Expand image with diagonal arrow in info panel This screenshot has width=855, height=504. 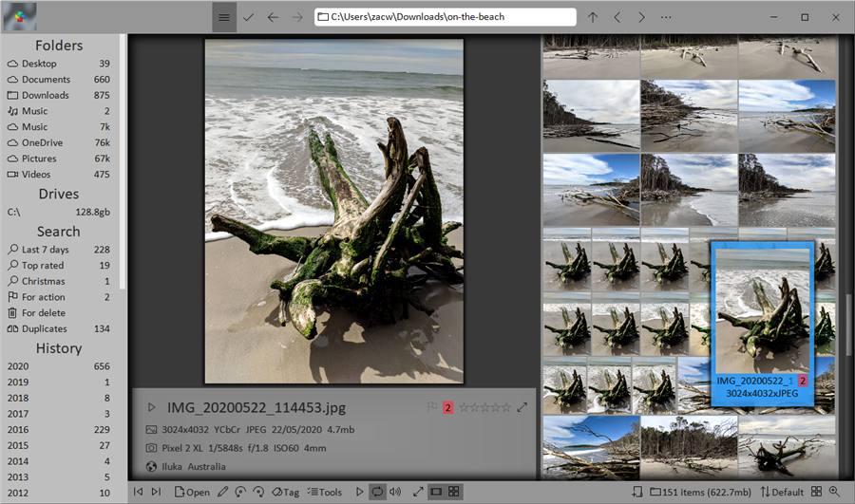(522, 407)
